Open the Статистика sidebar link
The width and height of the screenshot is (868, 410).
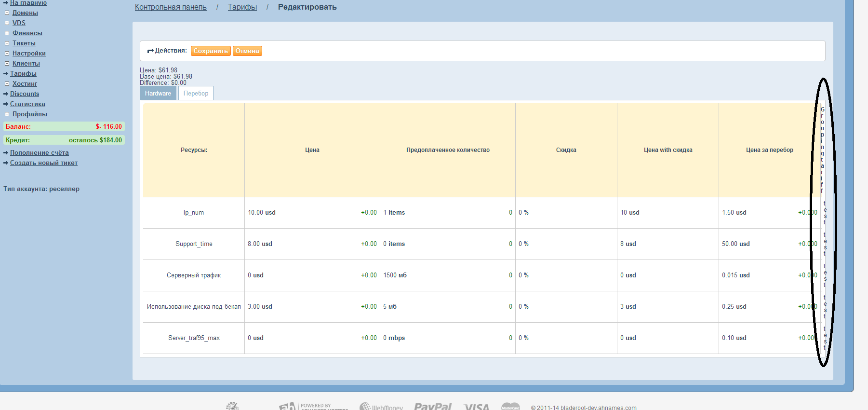(27, 104)
